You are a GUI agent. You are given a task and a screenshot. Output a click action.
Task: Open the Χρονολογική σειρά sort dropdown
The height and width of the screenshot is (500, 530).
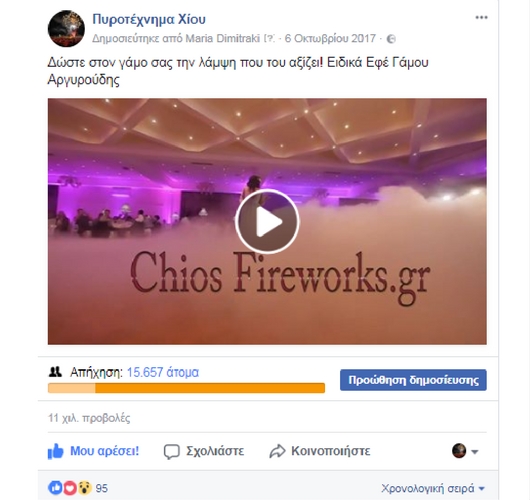tap(433, 489)
